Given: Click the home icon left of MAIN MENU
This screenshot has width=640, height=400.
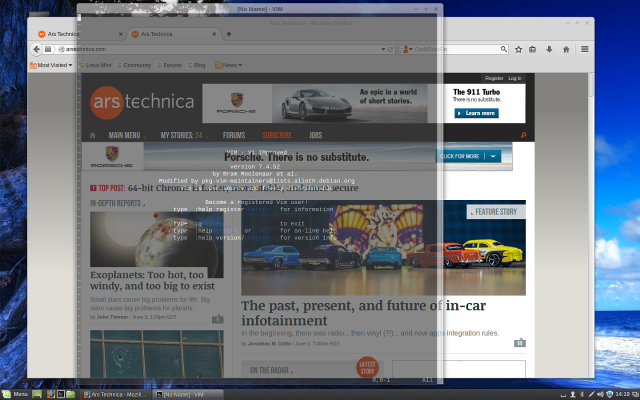Looking at the screenshot, I should [93, 135].
